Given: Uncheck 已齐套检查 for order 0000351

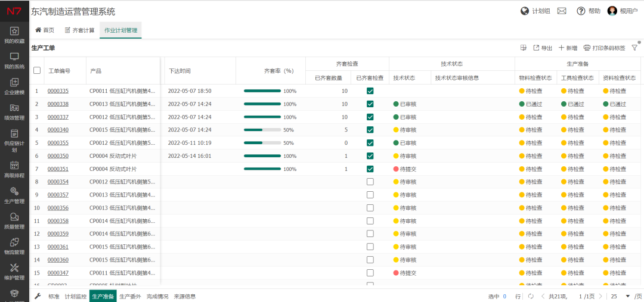Looking at the screenshot, I should pyautogui.click(x=370, y=169).
